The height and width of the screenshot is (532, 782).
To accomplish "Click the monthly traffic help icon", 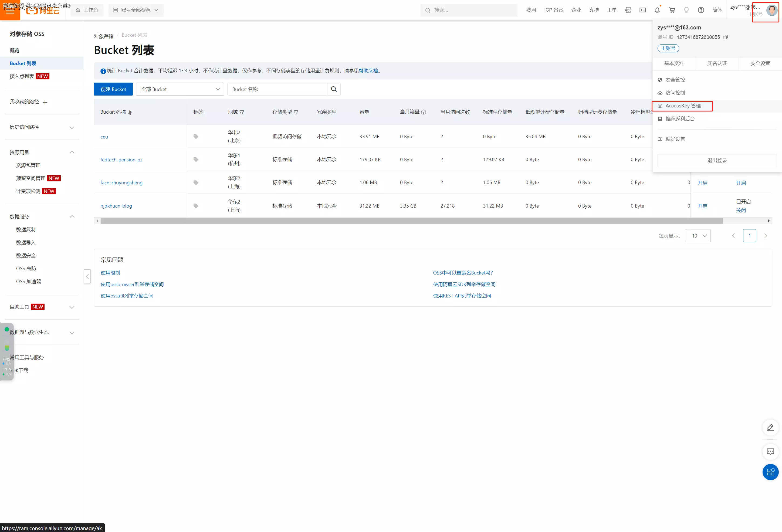I will click(x=424, y=112).
